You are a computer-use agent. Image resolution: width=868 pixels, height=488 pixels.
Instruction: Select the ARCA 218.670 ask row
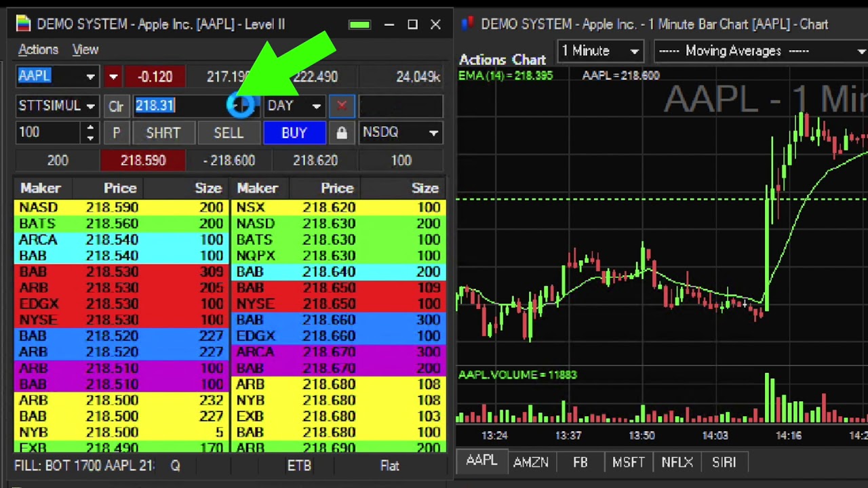[338, 352]
